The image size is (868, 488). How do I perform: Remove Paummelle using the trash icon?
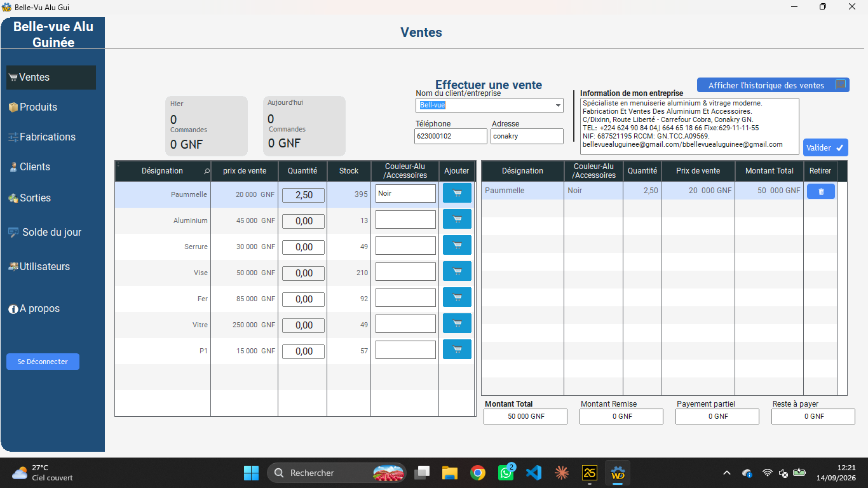[821, 191]
